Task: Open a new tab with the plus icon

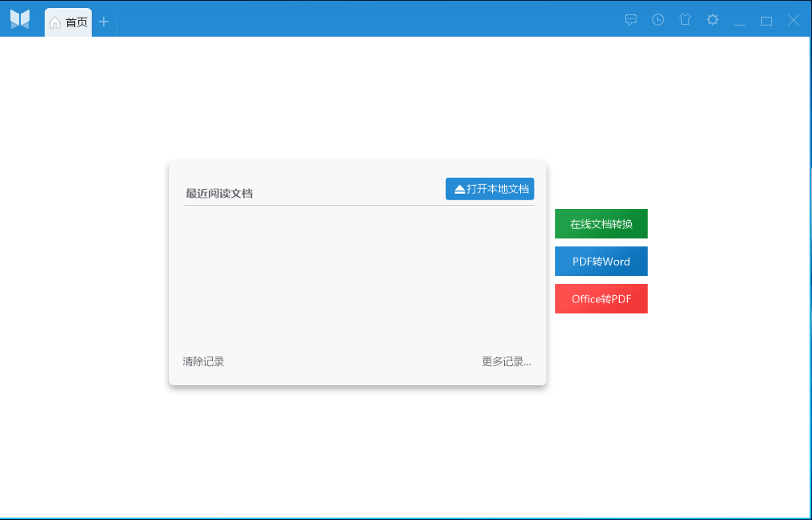Action: tap(104, 22)
